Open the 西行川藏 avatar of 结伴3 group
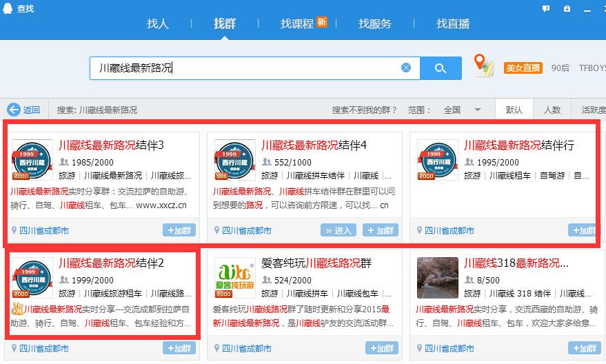Viewport: 606px width, 364px height. [32, 160]
